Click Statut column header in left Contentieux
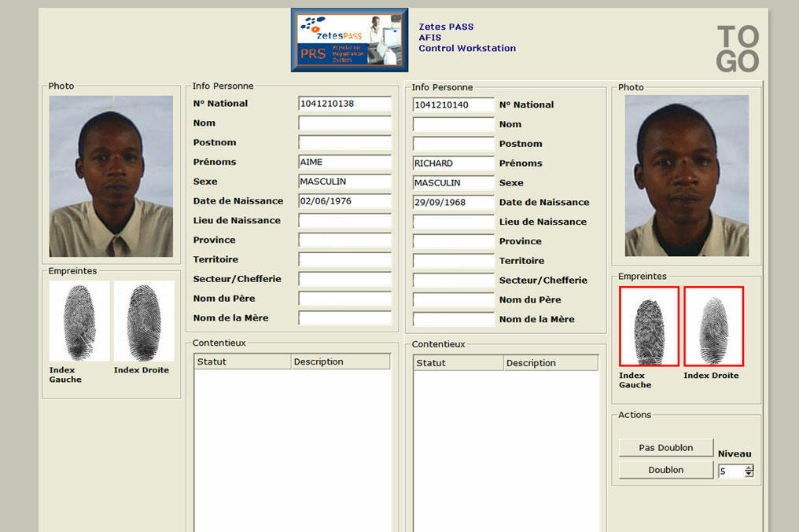 point(242,361)
